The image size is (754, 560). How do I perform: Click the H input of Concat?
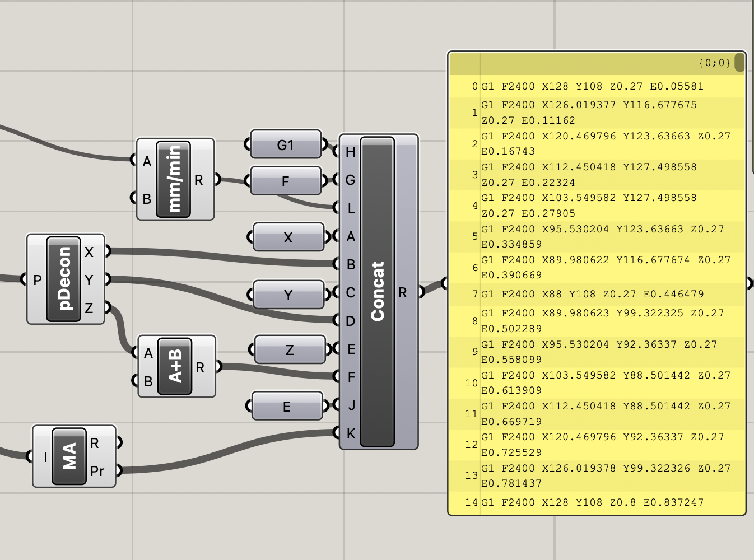click(x=351, y=152)
